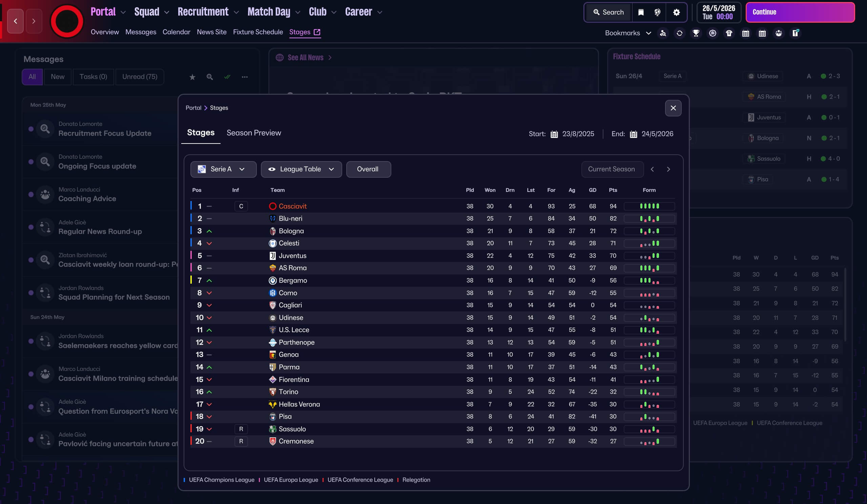This screenshot has width=867, height=504.
Task: Open settings gear in top bar
Action: 676,13
